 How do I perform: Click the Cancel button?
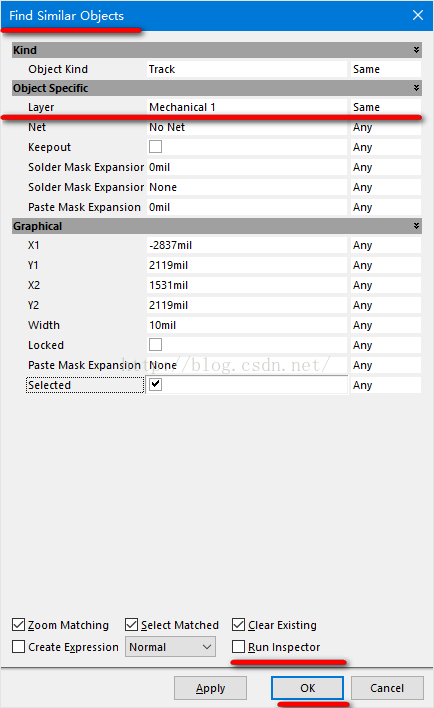click(x=387, y=688)
